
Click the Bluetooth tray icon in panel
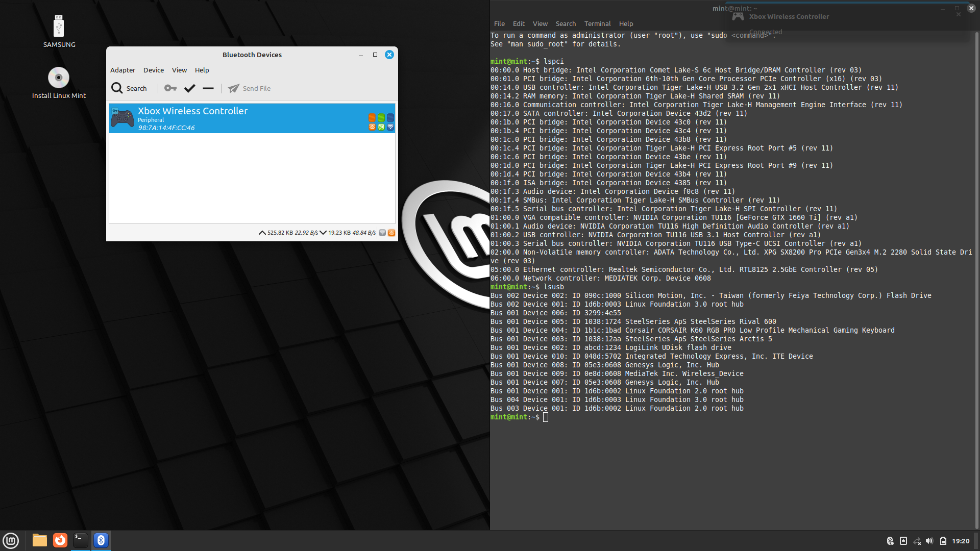click(890, 541)
